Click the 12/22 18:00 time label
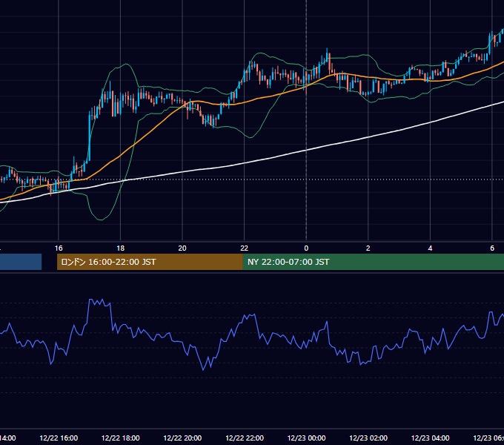Image resolution: width=504 pixels, height=445 pixels. pos(121,438)
